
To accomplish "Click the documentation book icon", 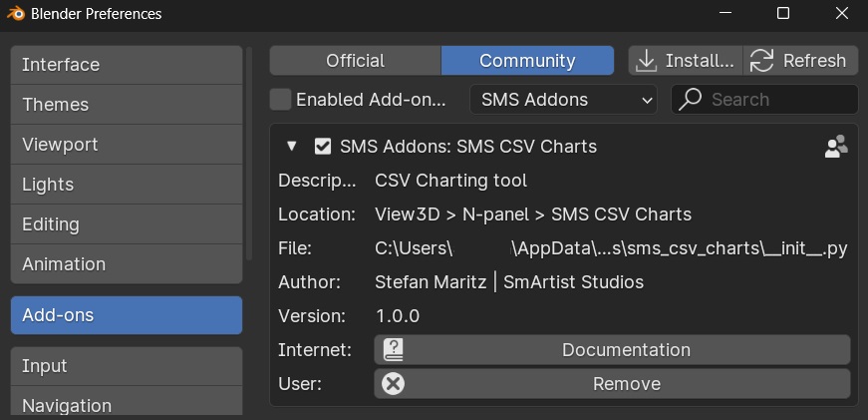I will click(393, 349).
